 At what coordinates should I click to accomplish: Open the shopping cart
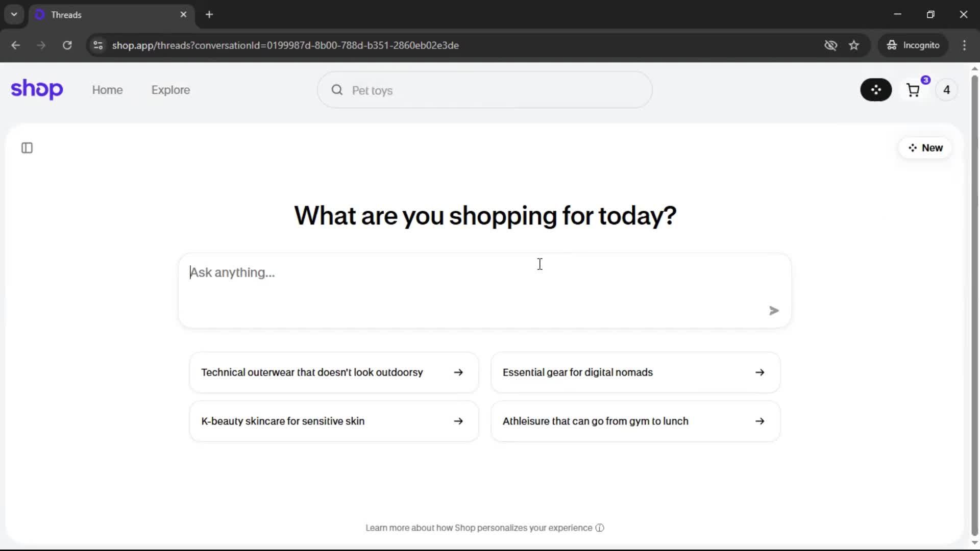[x=913, y=90]
